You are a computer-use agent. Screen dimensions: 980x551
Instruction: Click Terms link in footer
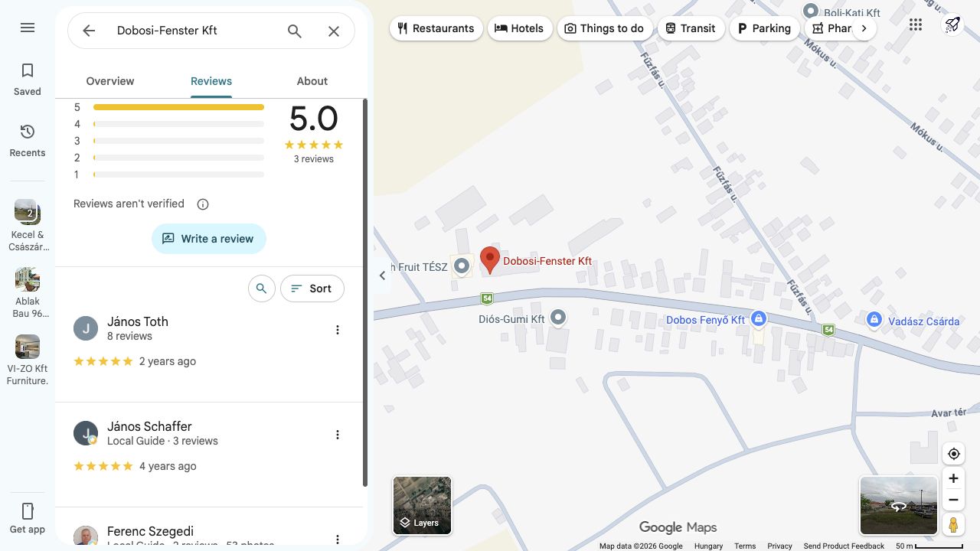click(745, 546)
